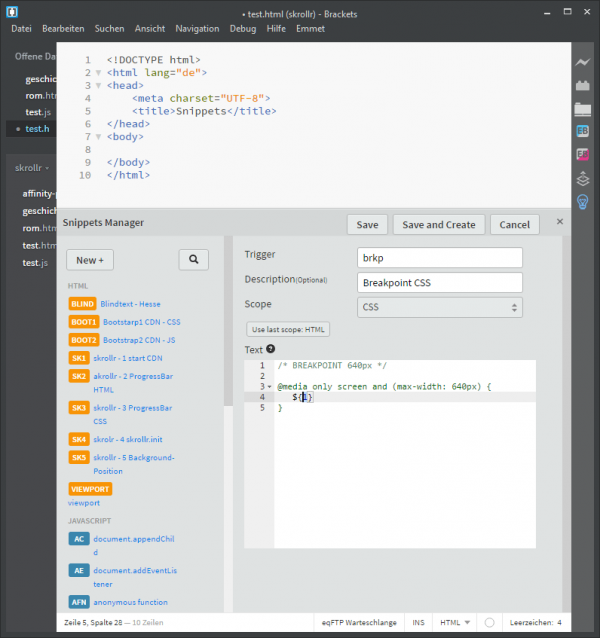Open the Datei menu
Viewport: 600px width, 638px height.
tap(21, 28)
